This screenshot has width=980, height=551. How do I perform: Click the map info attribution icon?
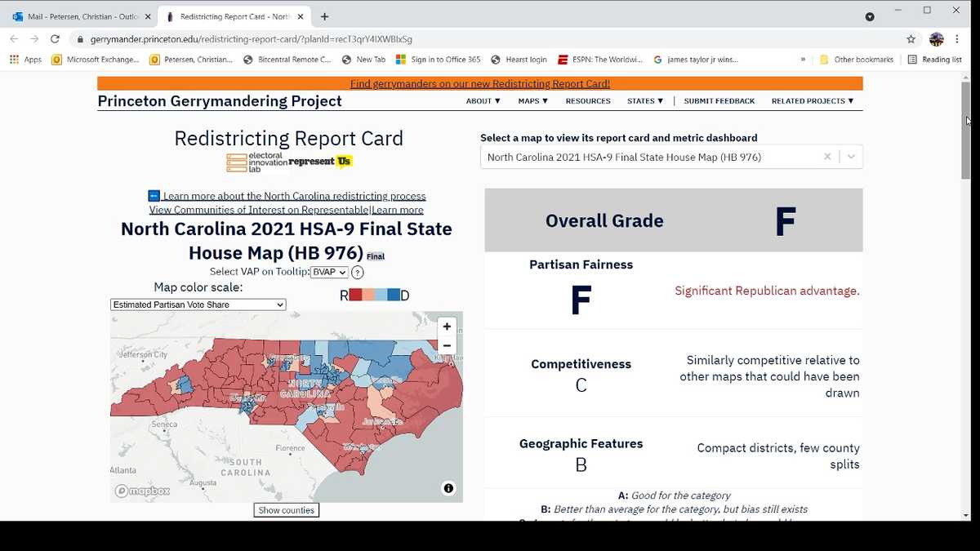(448, 488)
